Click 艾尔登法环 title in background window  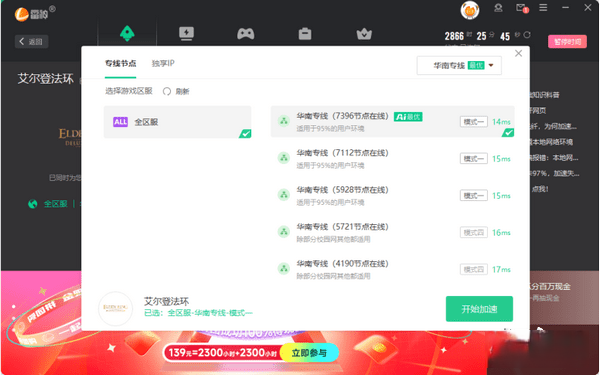[46, 79]
